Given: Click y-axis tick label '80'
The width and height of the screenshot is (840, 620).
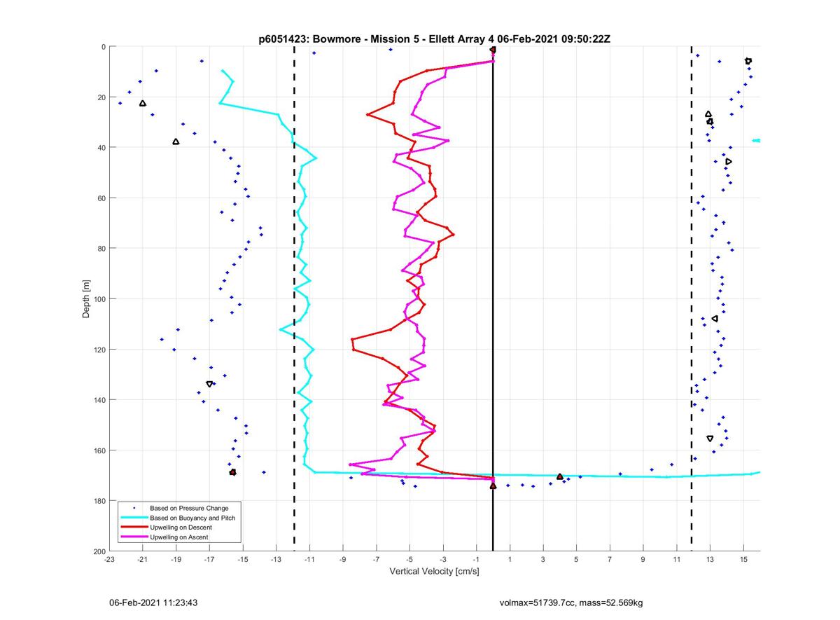Looking at the screenshot, I should 101,249.
